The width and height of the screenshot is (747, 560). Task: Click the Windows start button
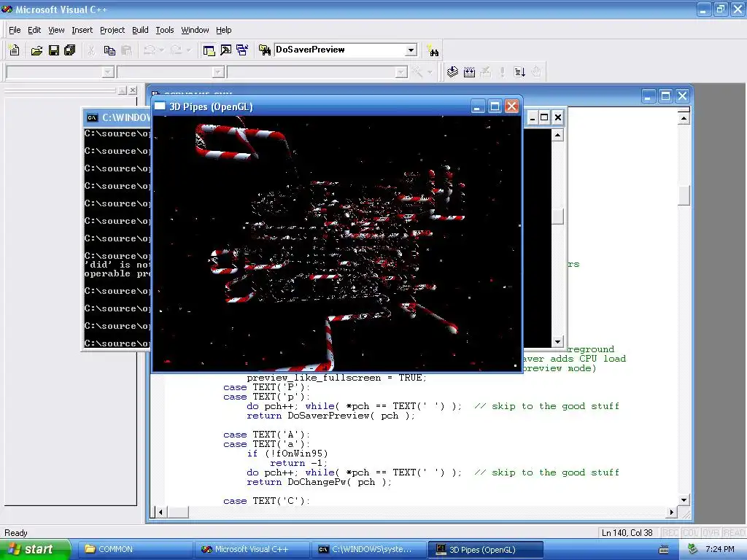coord(35,549)
